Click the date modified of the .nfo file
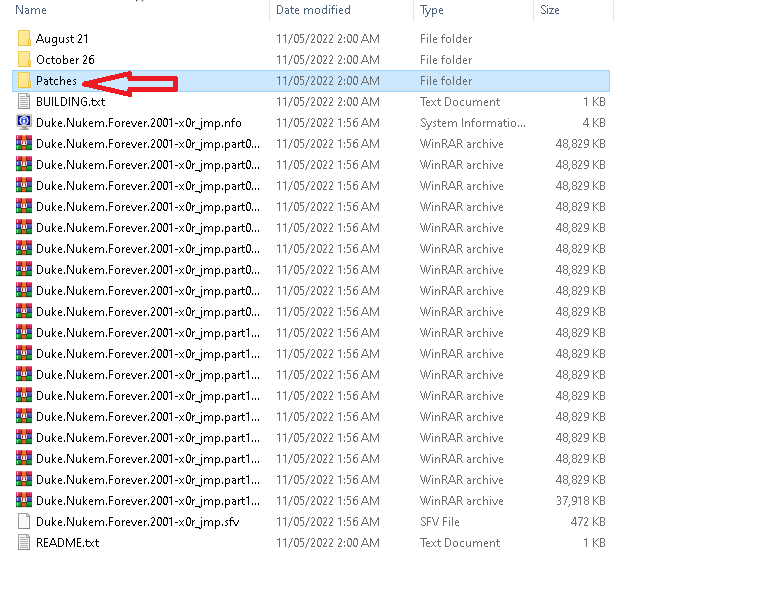 coord(327,122)
